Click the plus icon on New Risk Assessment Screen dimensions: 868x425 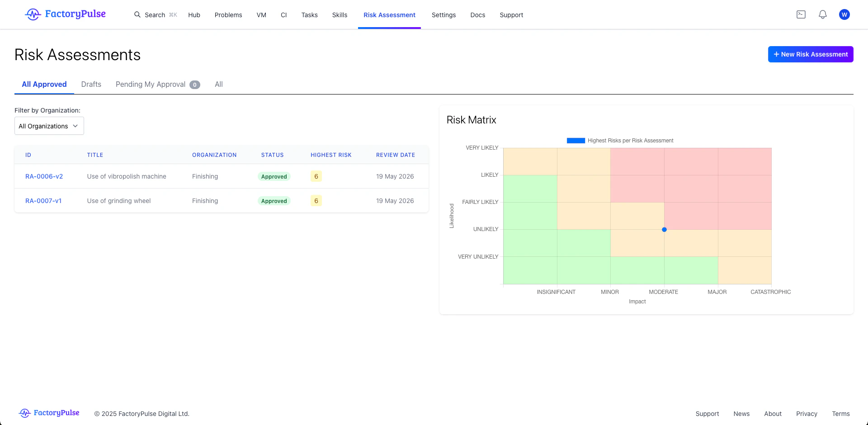click(x=776, y=54)
